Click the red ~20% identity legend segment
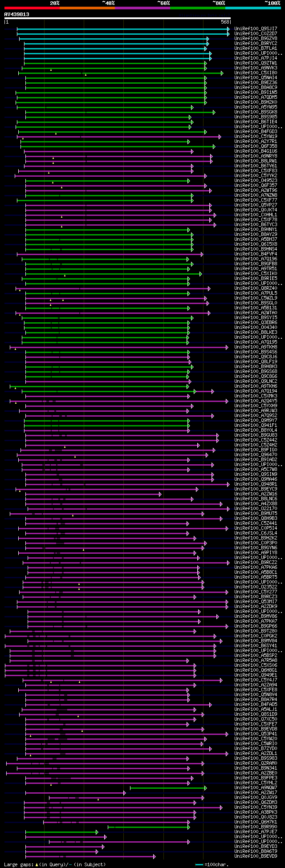Viewport: 285px width, 868px height. (x=32, y=8)
